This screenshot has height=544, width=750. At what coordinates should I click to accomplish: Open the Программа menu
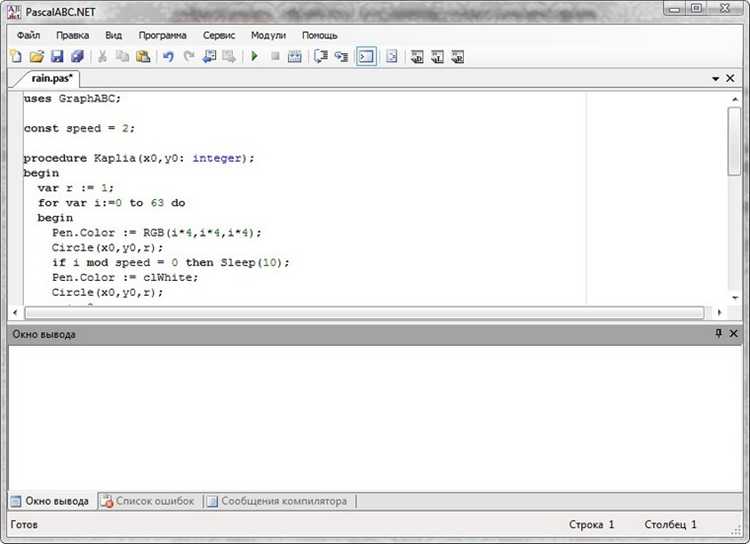click(161, 35)
